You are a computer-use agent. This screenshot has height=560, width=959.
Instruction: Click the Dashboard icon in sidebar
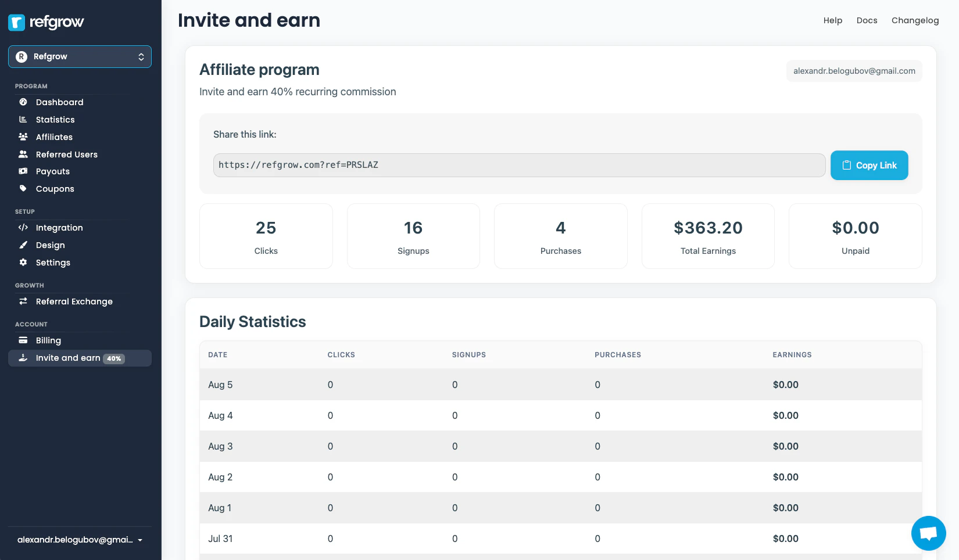tap(23, 102)
